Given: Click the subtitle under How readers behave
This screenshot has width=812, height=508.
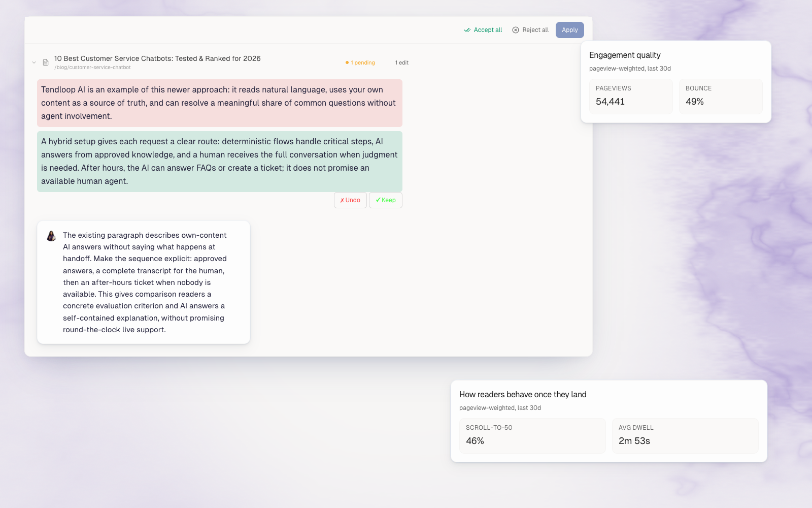Looking at the screenshot, I should [x=500, y=408].
